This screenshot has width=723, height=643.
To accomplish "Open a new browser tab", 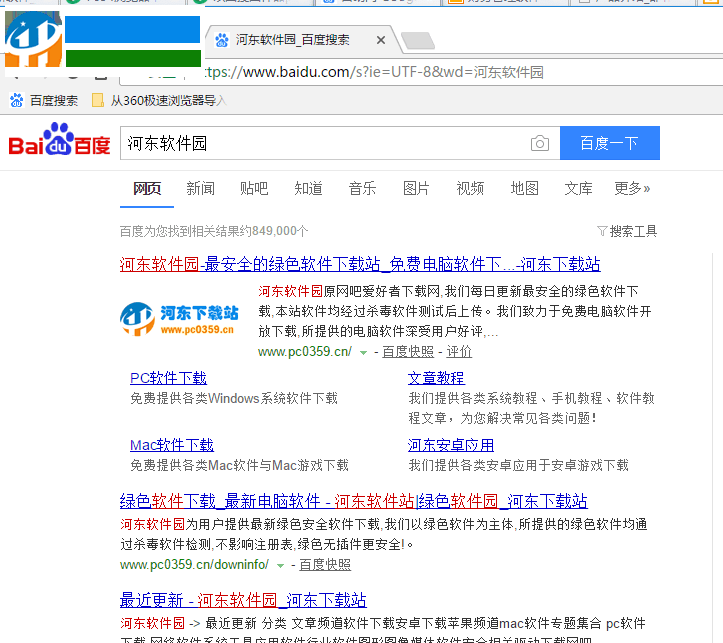I will [418, 41].
